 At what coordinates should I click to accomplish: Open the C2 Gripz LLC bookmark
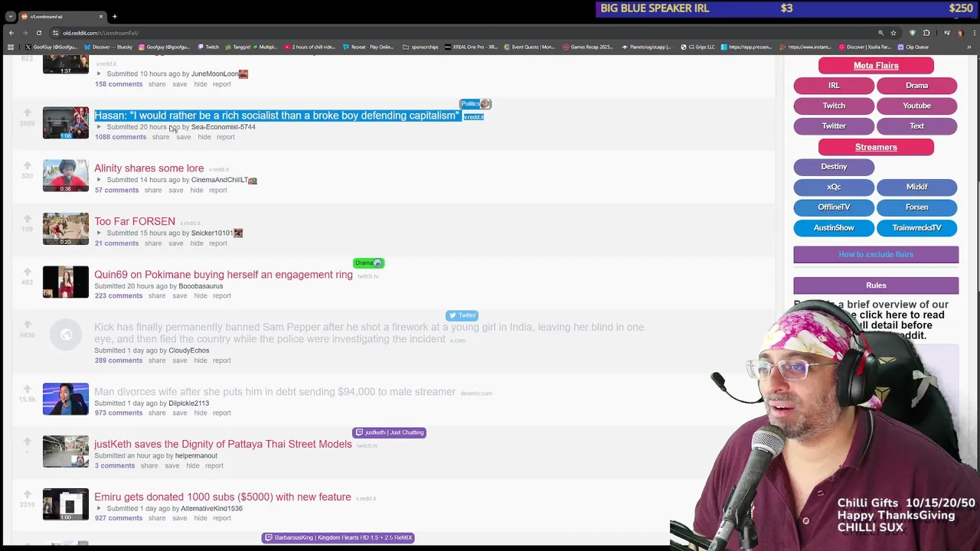(697, 47)
